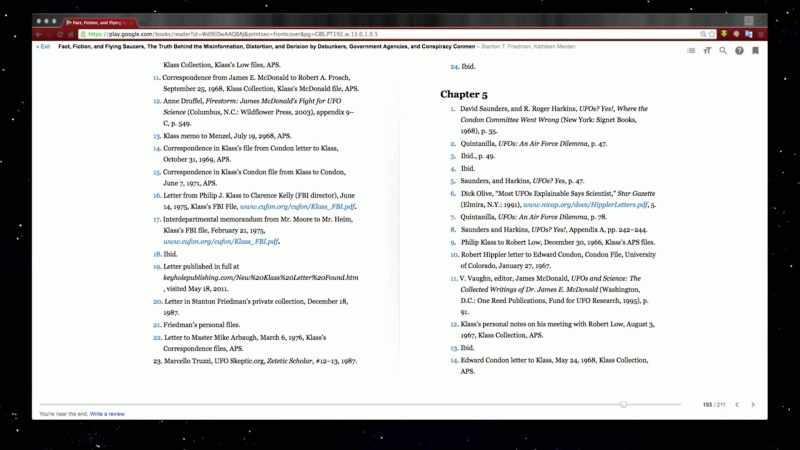
Task: Open the HipplerLetters.pdf link in note 6
Action: [585, 205]
